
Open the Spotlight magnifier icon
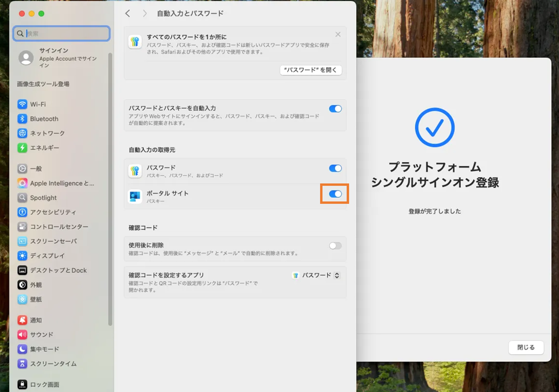22,198
